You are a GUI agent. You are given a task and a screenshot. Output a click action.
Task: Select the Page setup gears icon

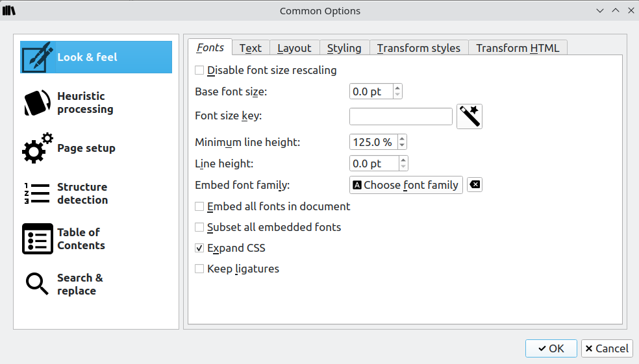pyautogui.click(x=37, y=148)
